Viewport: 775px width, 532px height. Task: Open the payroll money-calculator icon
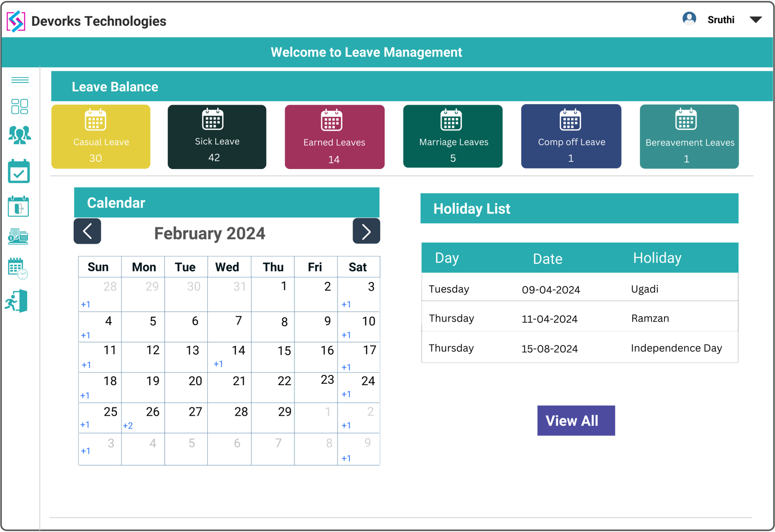point(19,237)
